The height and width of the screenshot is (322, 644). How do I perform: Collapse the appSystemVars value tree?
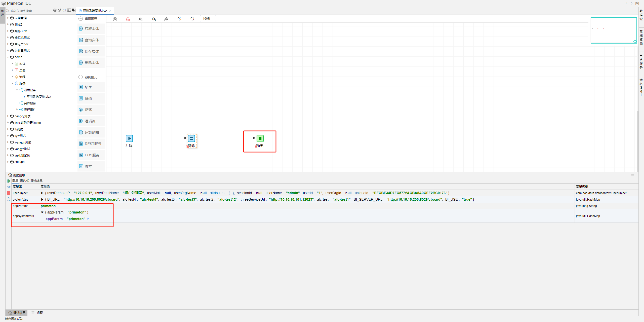pos(42,212)
